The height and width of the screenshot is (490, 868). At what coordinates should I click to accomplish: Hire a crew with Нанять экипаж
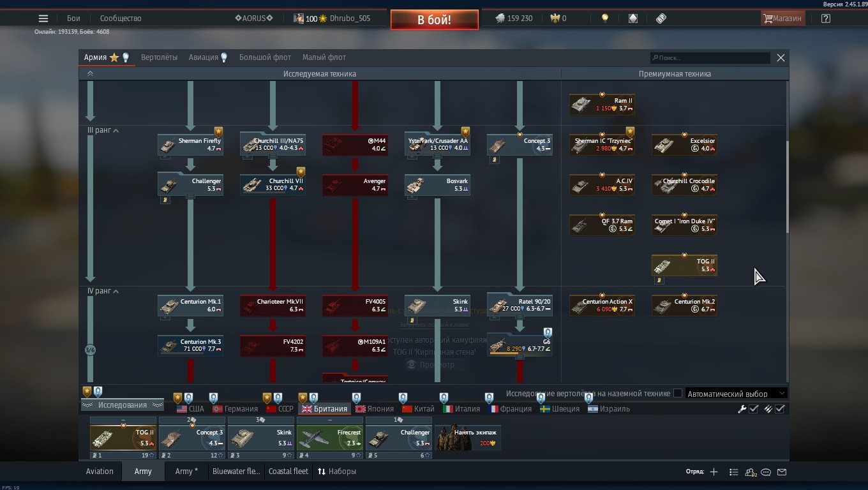pyautogui.click(x=468, y=438)
